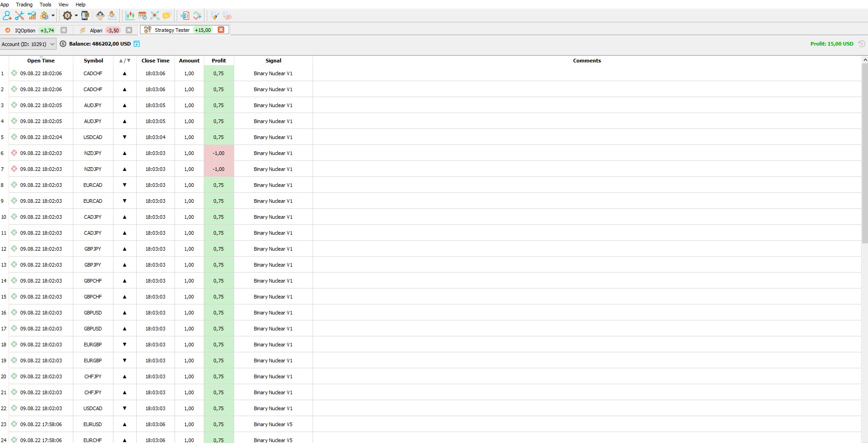This screenshot has height=443, width=868.
Task: Click the down arrow in EURCAD row 8
Action: point(124,185)
